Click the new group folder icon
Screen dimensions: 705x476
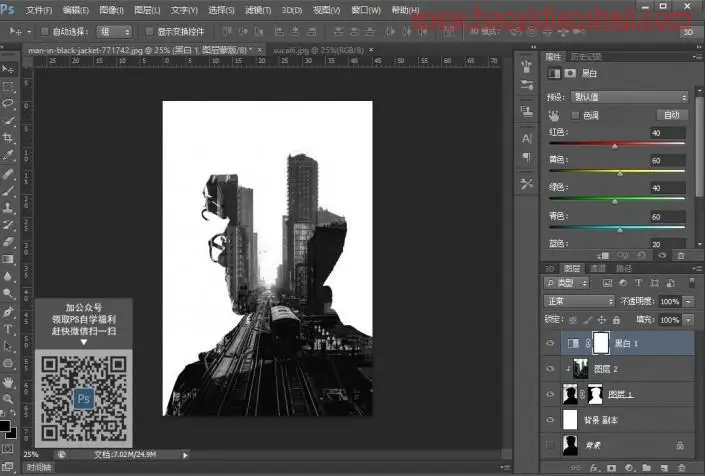tap(647, 468)
